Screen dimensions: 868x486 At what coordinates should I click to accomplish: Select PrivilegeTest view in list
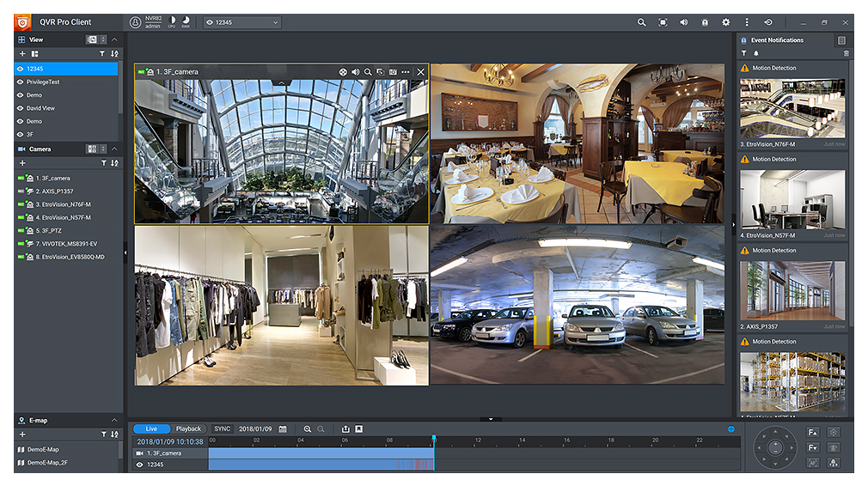[43, 82]
